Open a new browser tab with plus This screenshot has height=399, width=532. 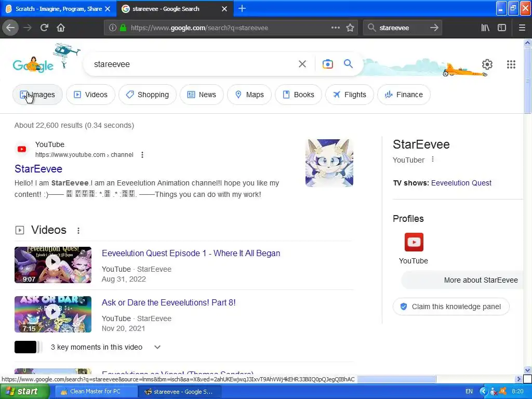[242, 8]
